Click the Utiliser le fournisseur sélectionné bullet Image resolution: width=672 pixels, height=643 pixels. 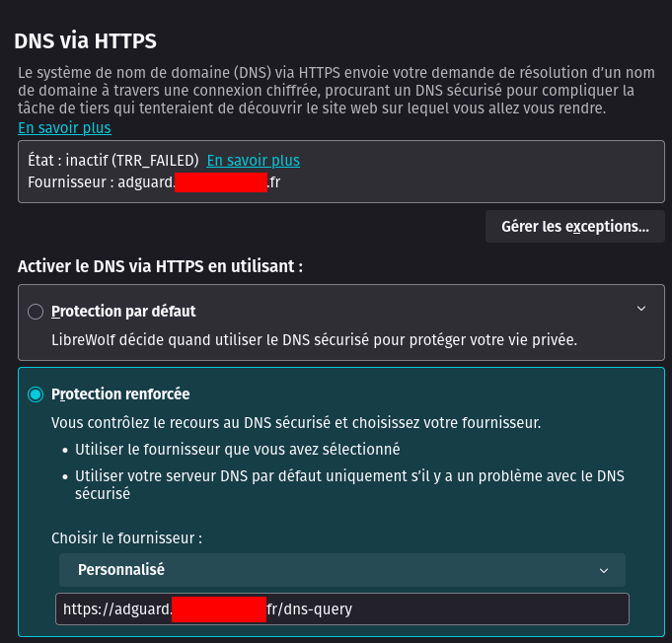[237, 450]
